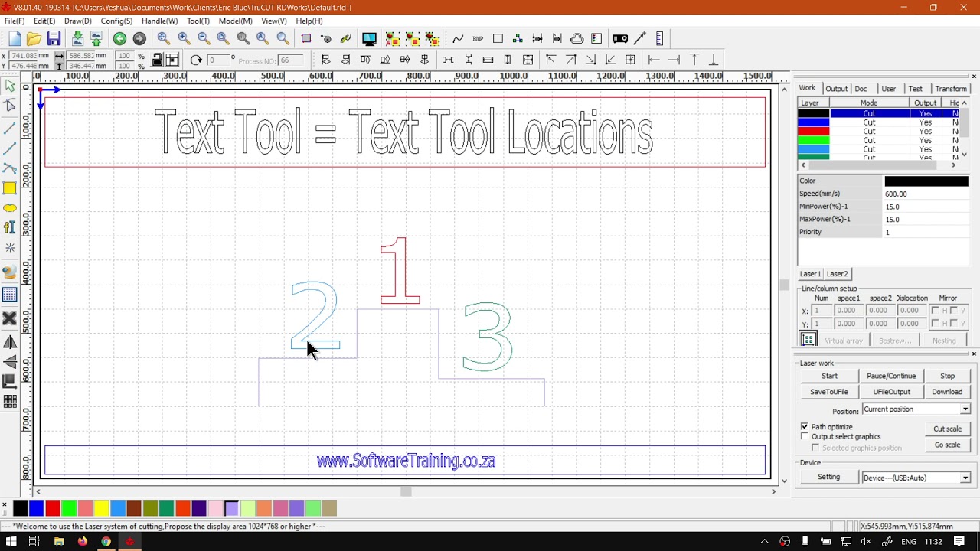Click the horizontal canvas scrollbar thumb
Viewport: 980px width, 551px height.
tap(406, 491)
